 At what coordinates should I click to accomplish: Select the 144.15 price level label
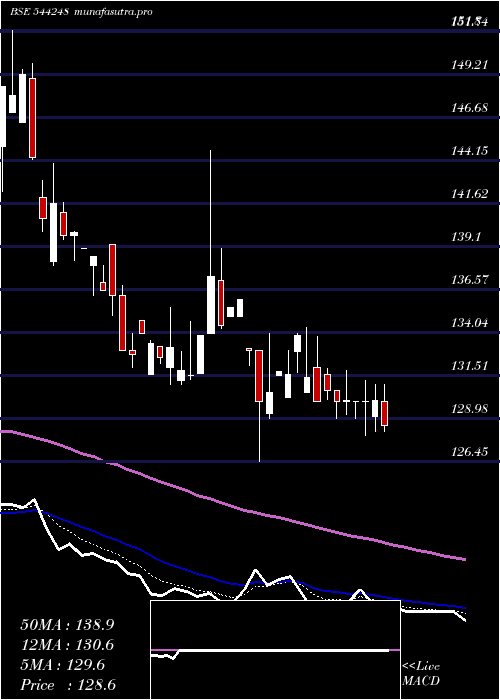tap(468, 151)
